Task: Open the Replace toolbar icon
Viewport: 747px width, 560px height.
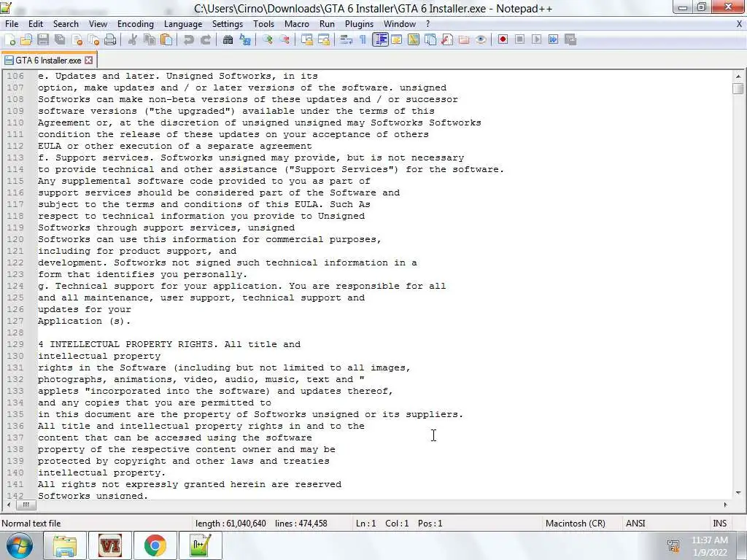Action: click(245, 40)
